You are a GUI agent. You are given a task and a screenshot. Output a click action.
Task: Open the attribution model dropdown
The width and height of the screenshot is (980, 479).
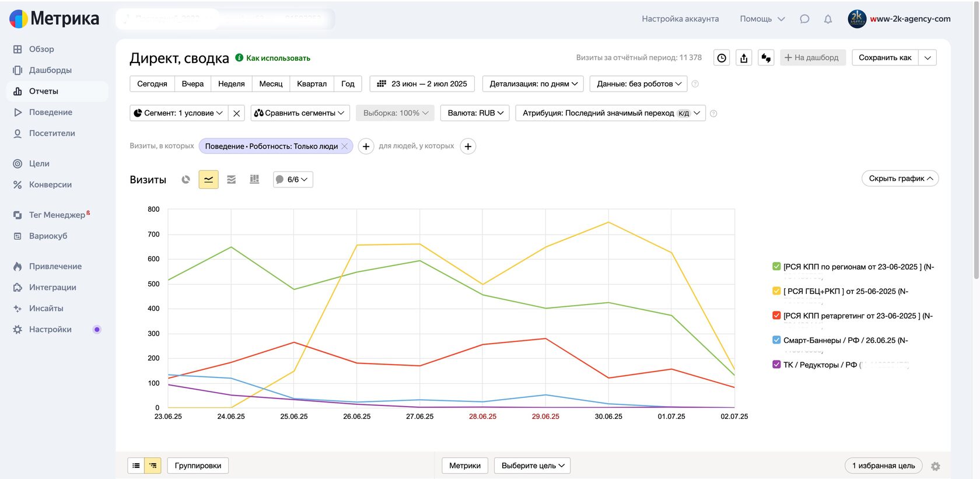(x=611, y=113)
